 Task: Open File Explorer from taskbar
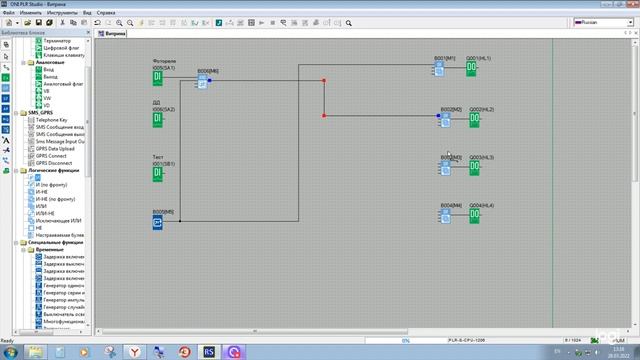pyautogui.click(x=36, y=352)
